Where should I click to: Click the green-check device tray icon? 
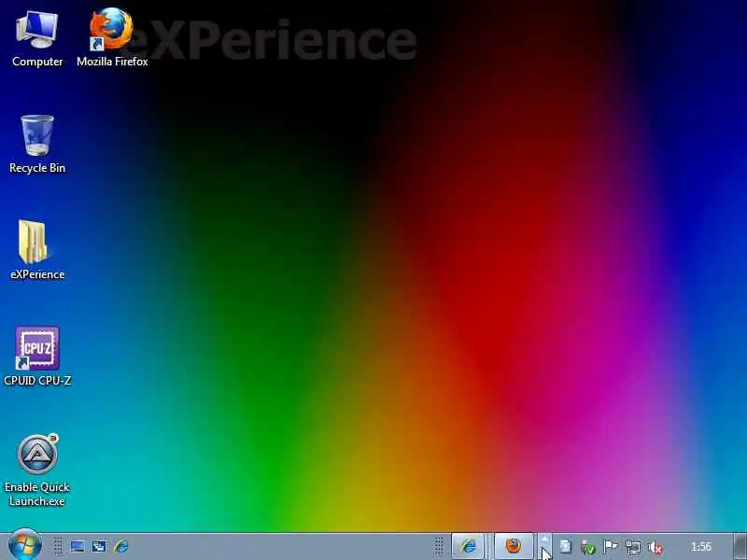coord(588,547)
